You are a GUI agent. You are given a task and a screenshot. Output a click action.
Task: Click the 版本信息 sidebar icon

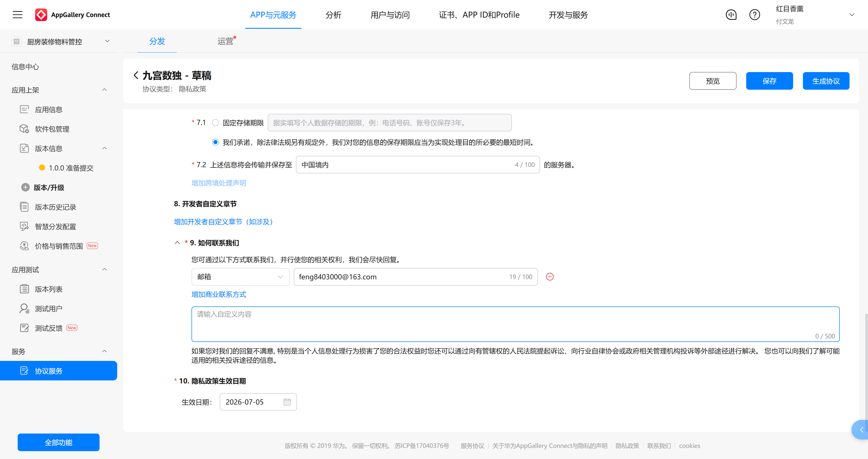click(24, 148)
